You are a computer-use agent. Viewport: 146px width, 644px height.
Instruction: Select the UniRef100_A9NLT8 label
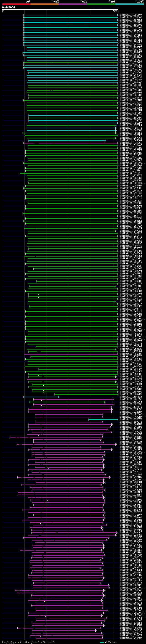coord(131,115)
